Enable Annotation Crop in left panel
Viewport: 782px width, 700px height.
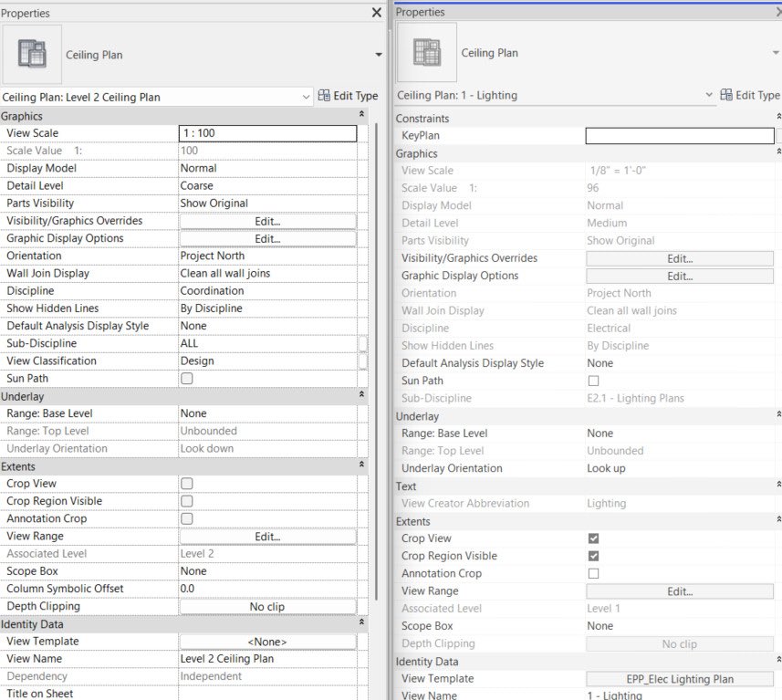pos(187,518)
